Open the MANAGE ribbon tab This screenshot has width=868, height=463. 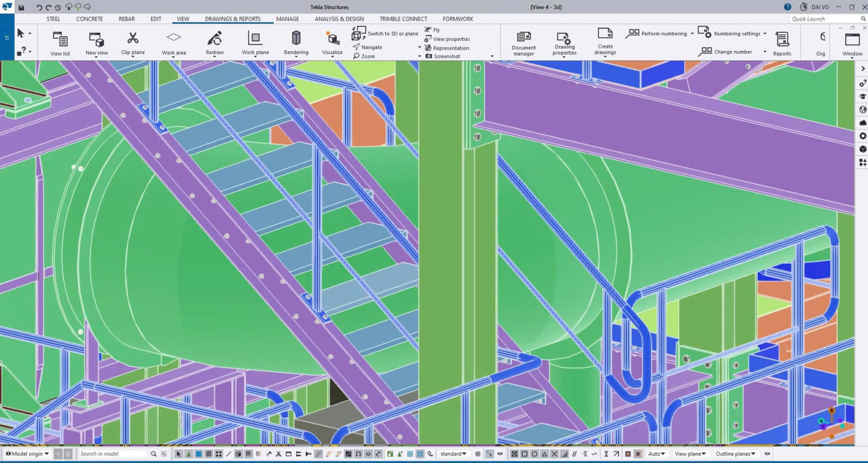point(288,19)
